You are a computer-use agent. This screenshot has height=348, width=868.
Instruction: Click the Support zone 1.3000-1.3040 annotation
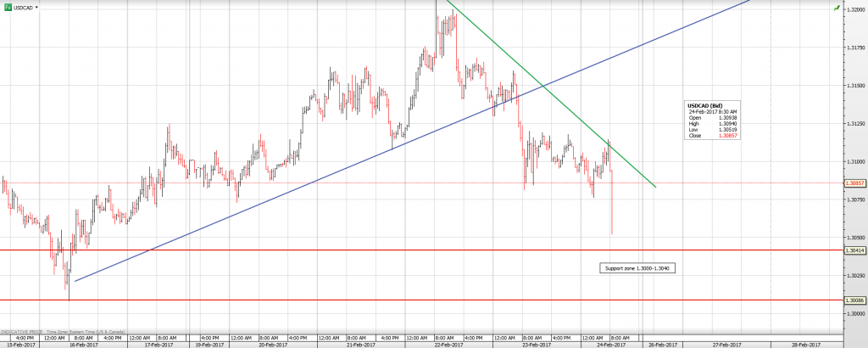click(x=632, y=268)
